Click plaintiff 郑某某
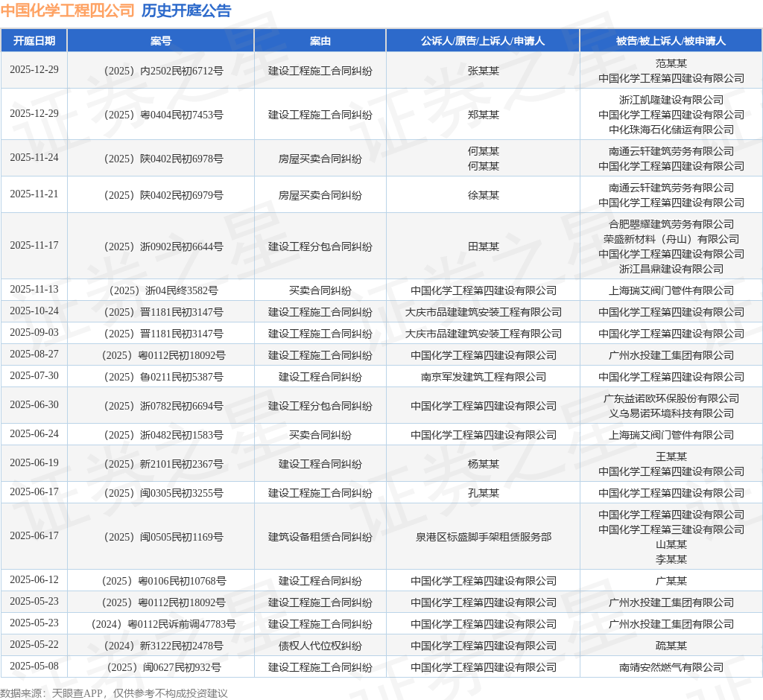The width and height of the screenshot is (763, 700). tap(483, 115)
